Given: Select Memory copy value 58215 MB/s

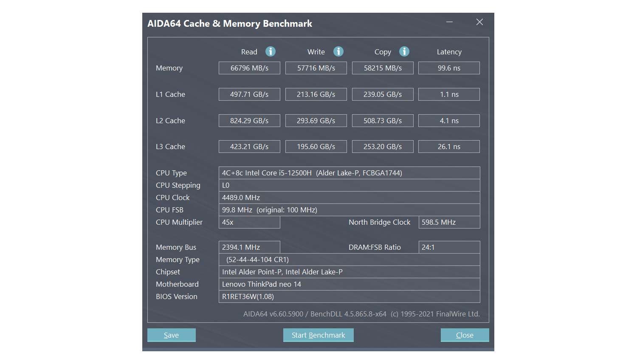Looking at the screenshot, I should point(383,68).
